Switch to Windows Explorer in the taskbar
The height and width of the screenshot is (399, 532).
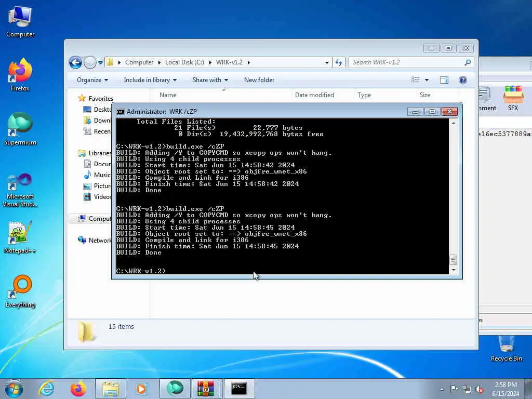click(x=111, y=389)
